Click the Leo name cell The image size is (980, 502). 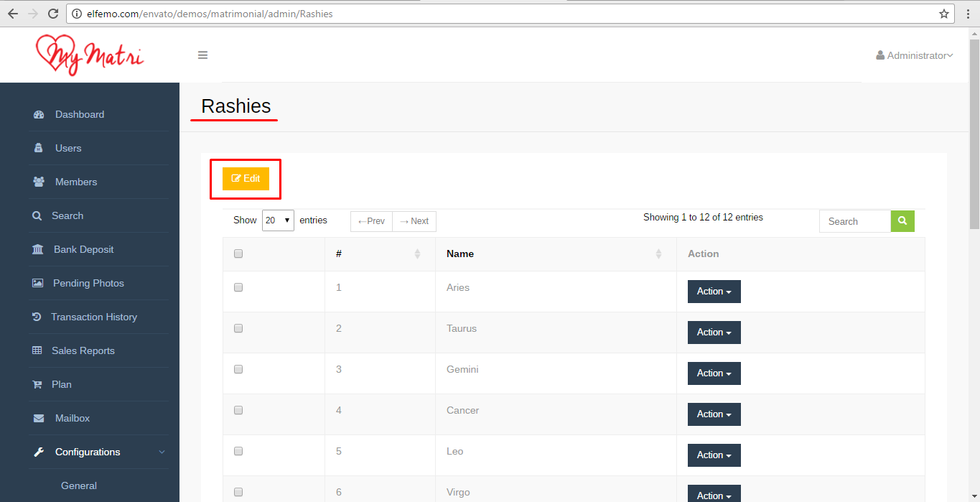point(556,455)
